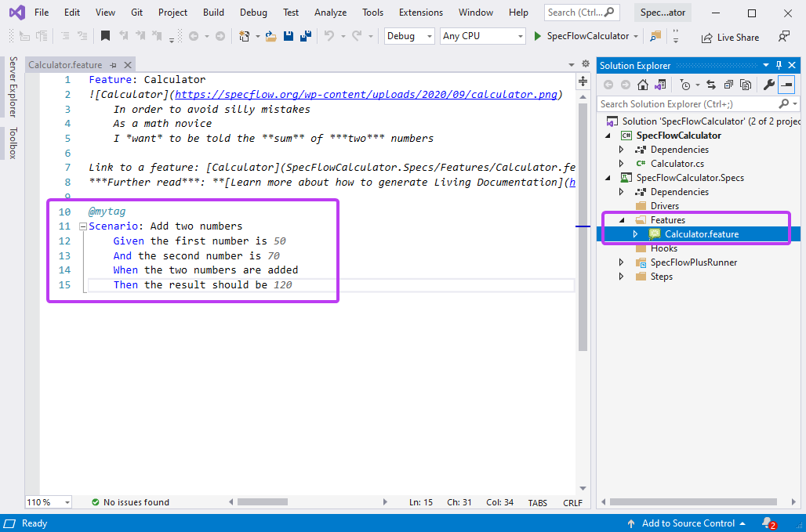806x532 pixels.
Task: Click the editor vertical scrollbar thumb
Action: (x=583, y=226)
